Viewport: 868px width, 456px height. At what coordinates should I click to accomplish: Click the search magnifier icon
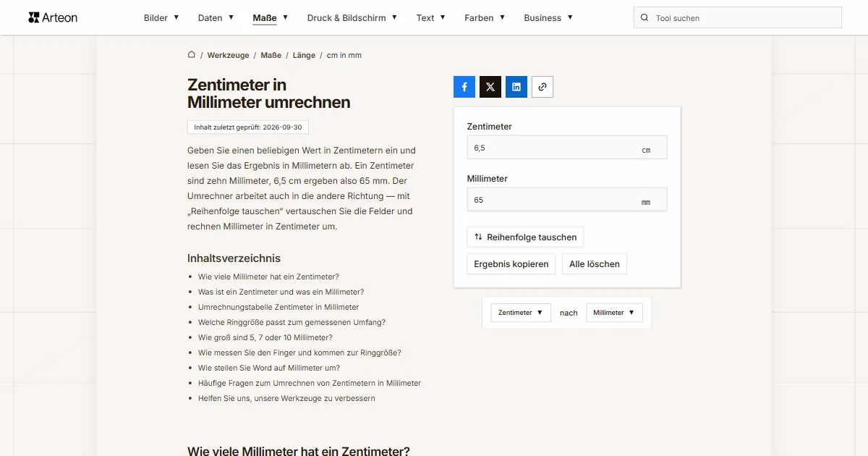[644, 18]
